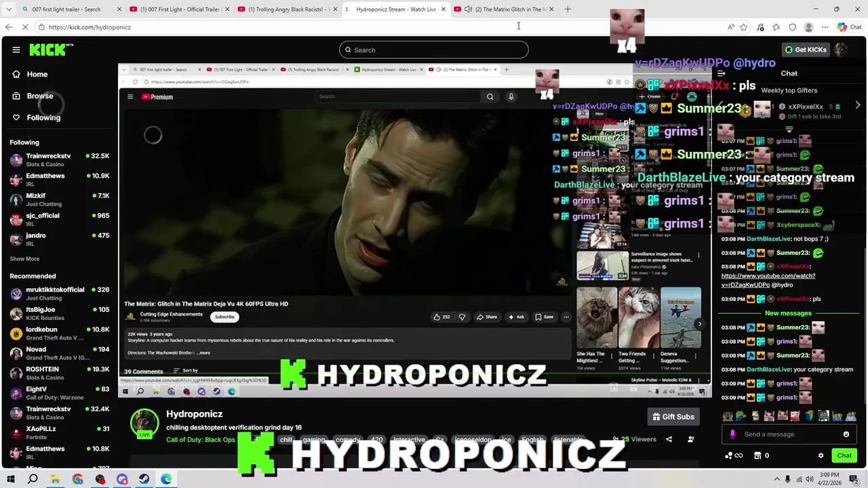
Task: Open Windows Start menu
Action: pyautogui.click(x=9, y=479)
